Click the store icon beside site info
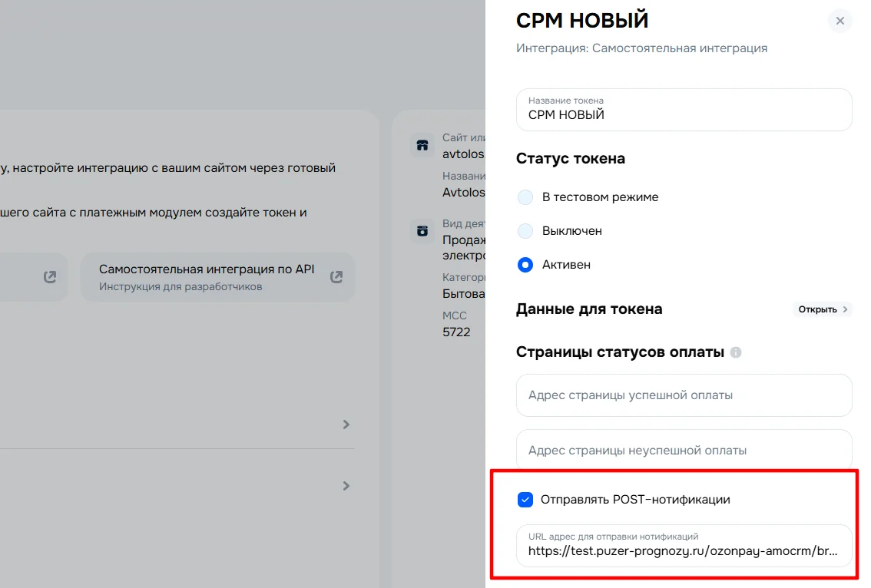The image size is (871, 588). (x=422, y=146)
